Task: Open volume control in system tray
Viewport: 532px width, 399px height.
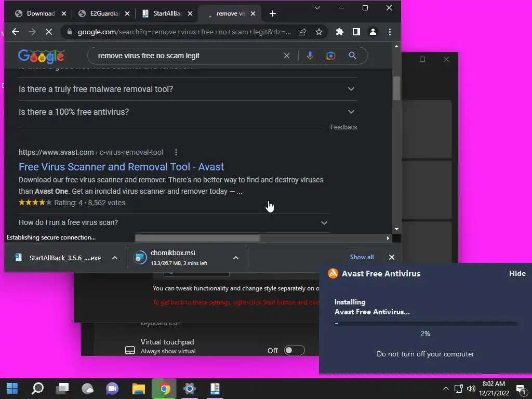Action: coord(471,389)
